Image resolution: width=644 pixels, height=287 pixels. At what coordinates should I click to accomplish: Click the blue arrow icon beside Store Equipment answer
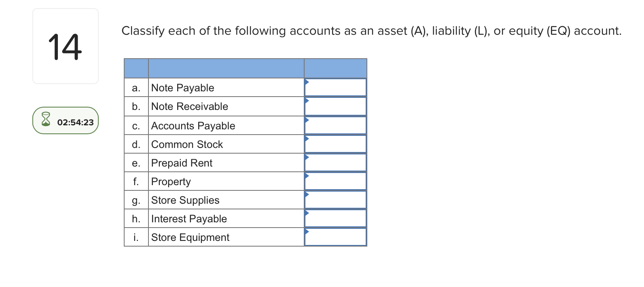[307, 231]
